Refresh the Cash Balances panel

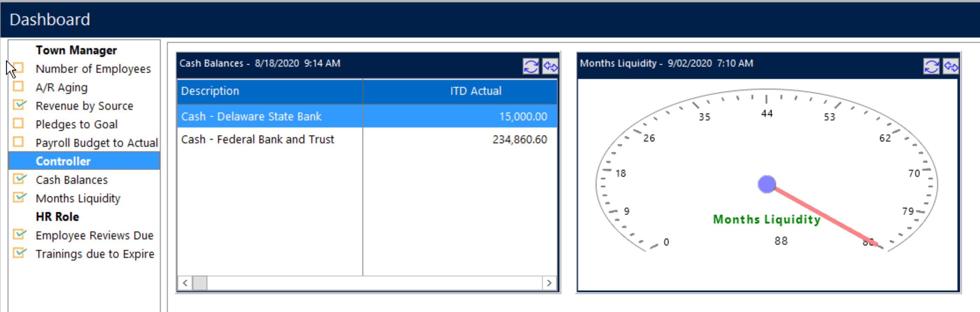530,67
